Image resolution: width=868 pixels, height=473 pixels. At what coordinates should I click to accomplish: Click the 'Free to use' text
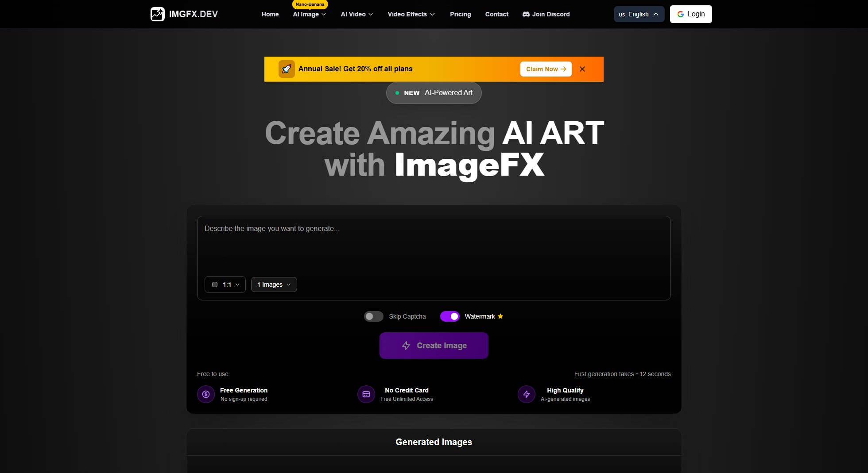point(213,374)
